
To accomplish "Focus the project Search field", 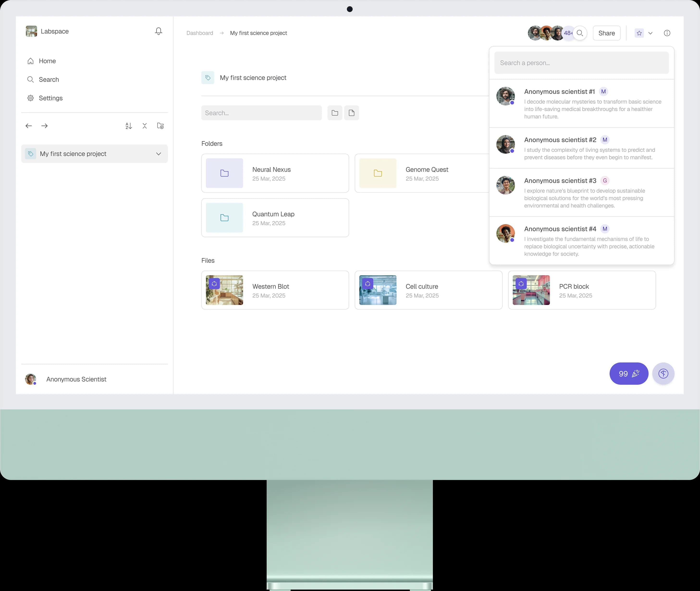I will pyautogui.click(x=262, y=113).
